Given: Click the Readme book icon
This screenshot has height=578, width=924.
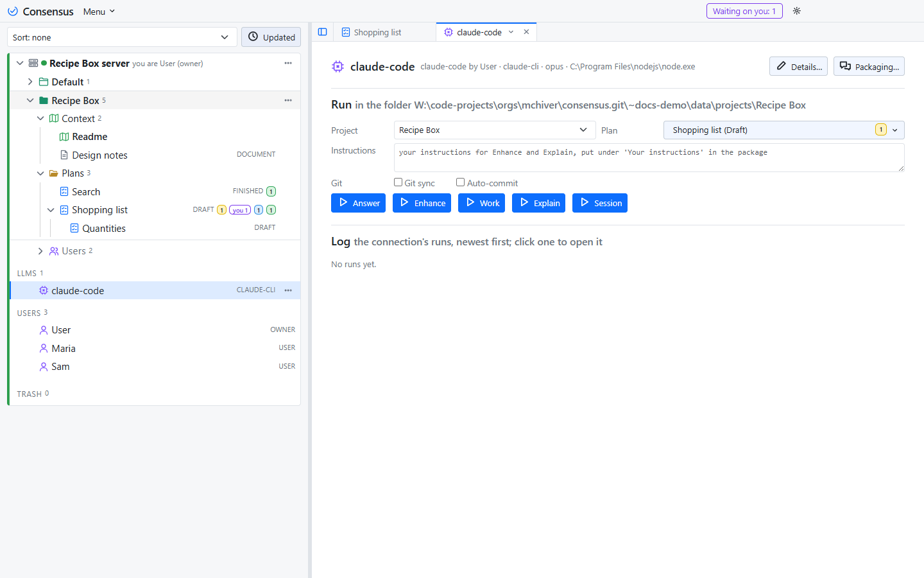Looking at the screenshot, I should click(64, 137).
